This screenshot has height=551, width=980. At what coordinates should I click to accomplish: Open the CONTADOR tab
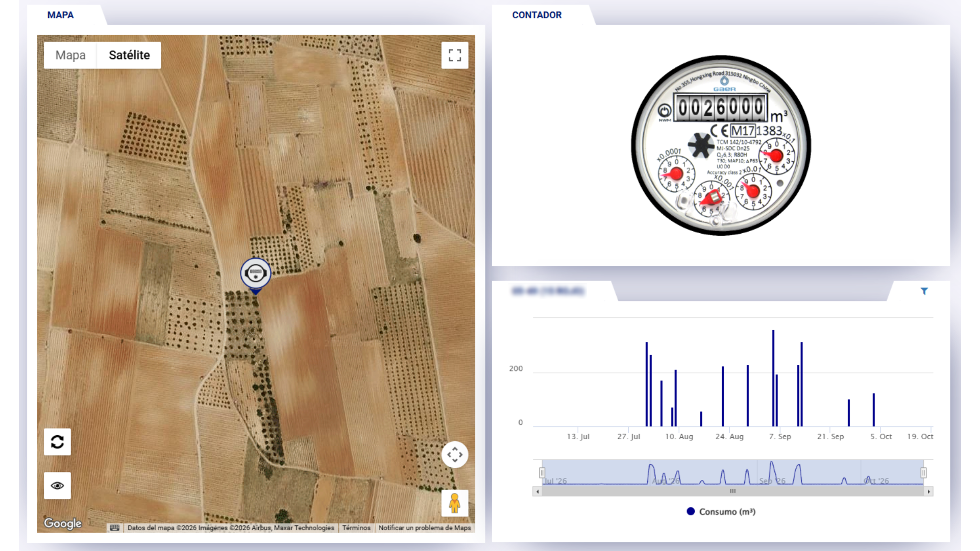pos(537,15)
